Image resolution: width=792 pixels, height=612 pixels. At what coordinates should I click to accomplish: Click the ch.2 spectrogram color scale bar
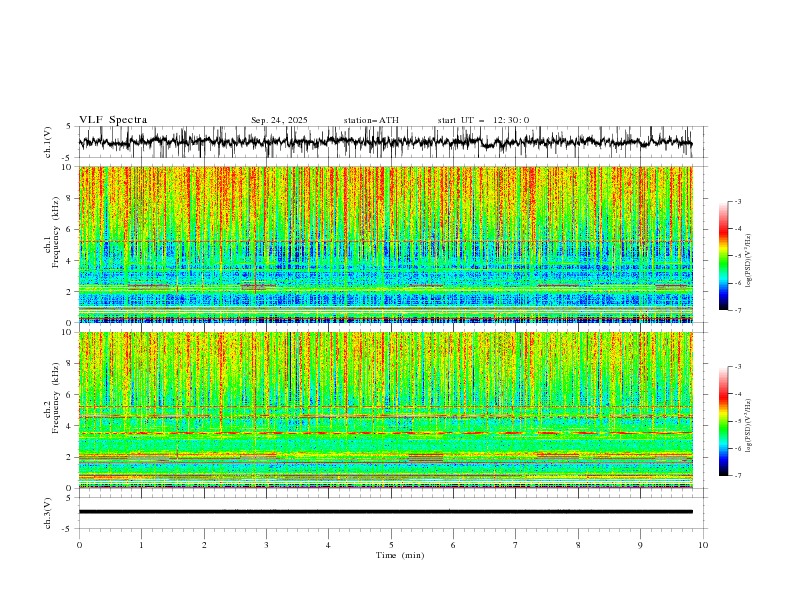pyautogui.click(x=723, y=421)
